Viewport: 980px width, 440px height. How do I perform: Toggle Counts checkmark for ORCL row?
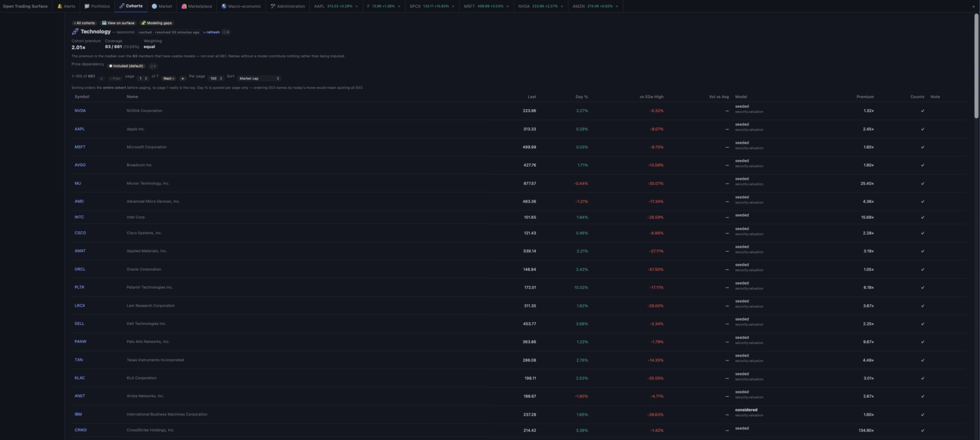[x=922, y=269]
